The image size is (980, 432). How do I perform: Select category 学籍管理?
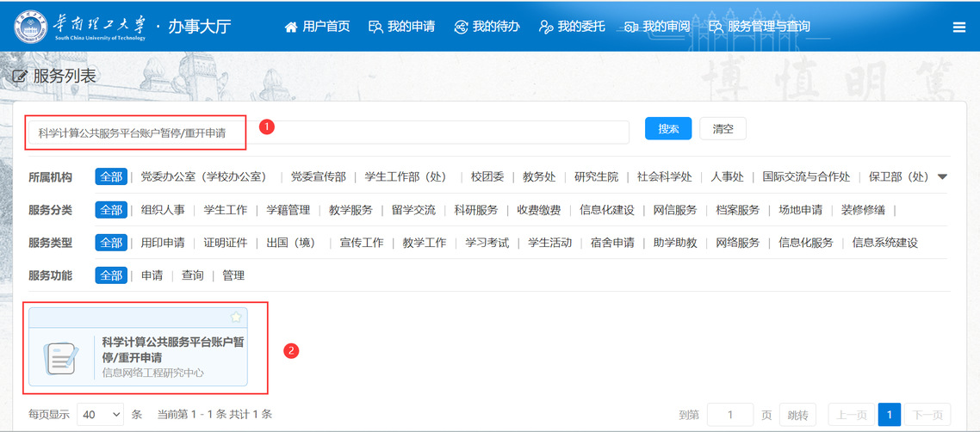(x=288, y=210)
